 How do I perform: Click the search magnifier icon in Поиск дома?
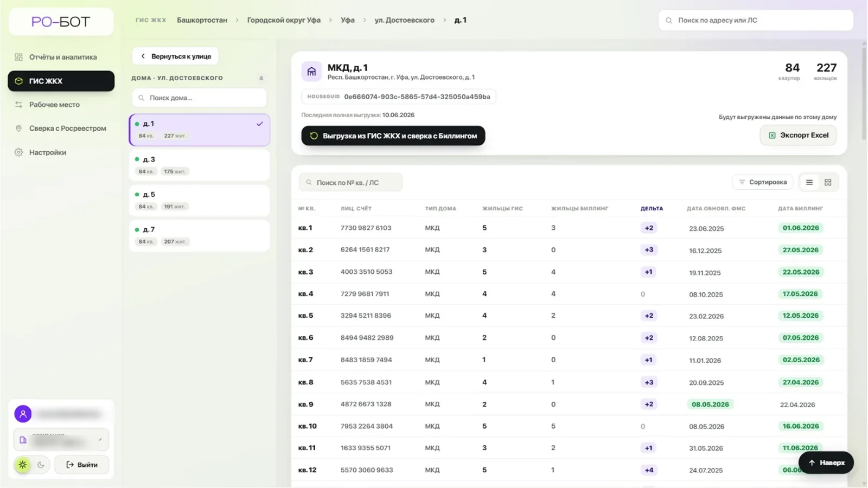tap(142, 98)
